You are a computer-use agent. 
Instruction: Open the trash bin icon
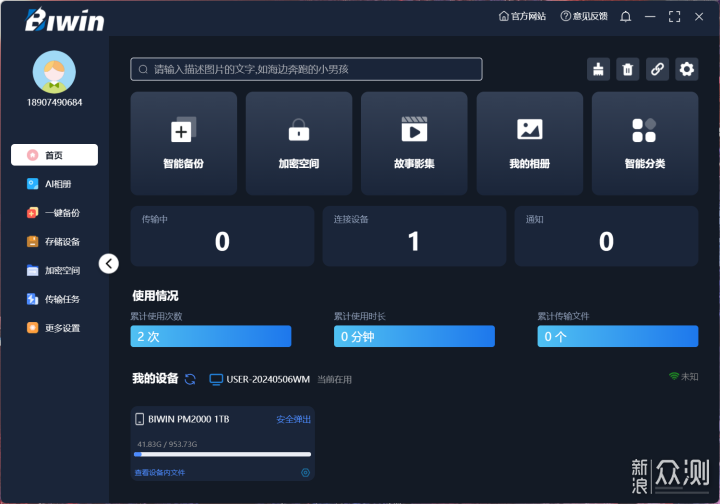[628, 69]
